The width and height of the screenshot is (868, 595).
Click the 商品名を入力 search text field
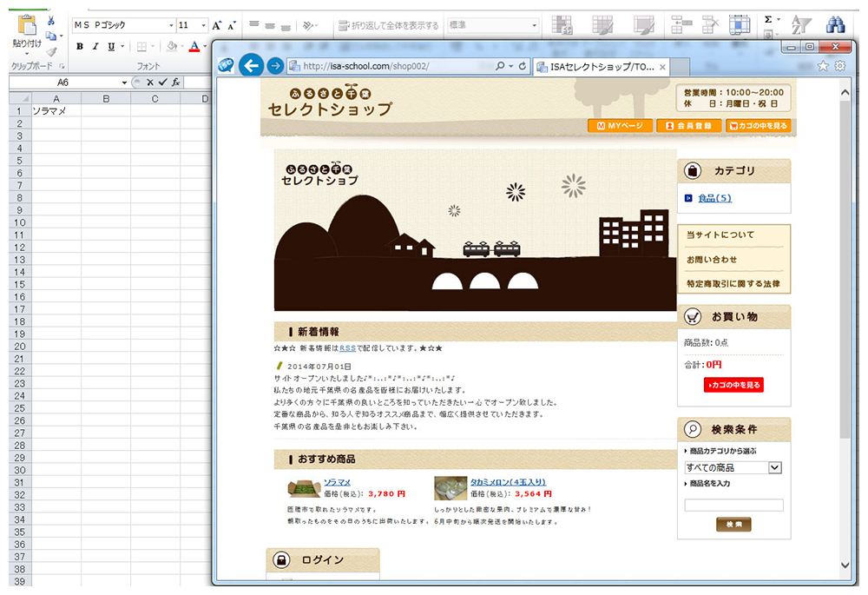734,505
